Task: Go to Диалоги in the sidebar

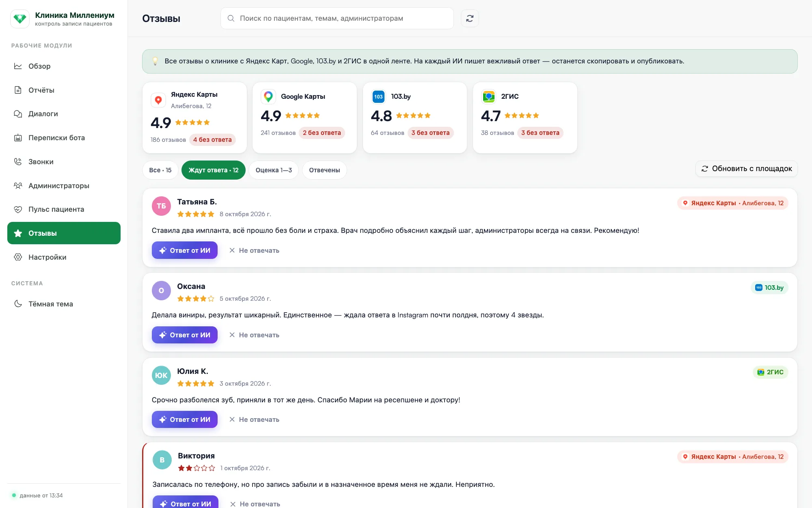Action: 64,114
